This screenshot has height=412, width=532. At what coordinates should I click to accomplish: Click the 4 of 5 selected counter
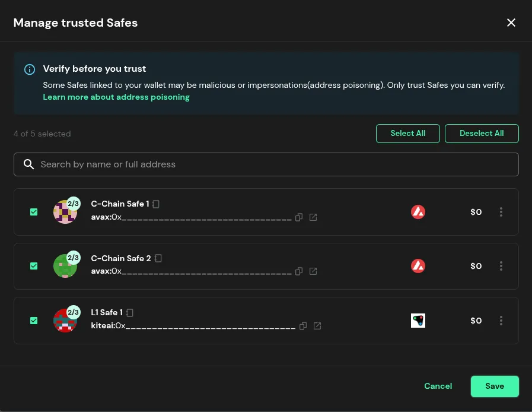click(x=42, y=134)
